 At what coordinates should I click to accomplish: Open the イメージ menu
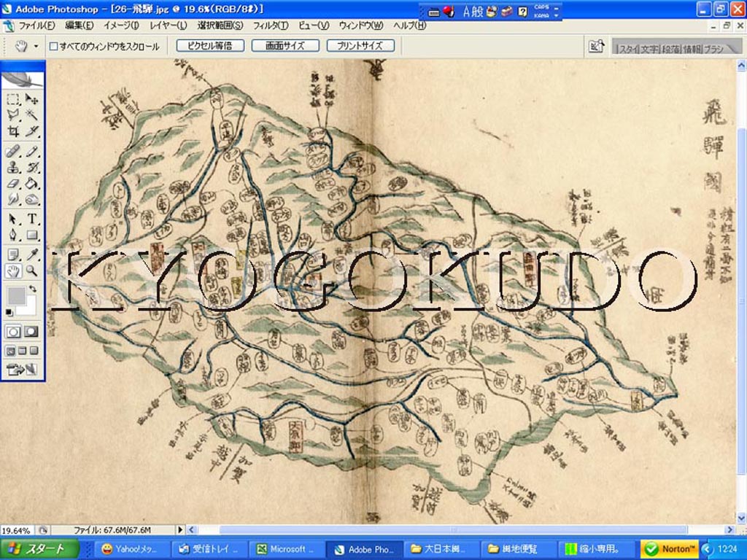click(121, 26)
